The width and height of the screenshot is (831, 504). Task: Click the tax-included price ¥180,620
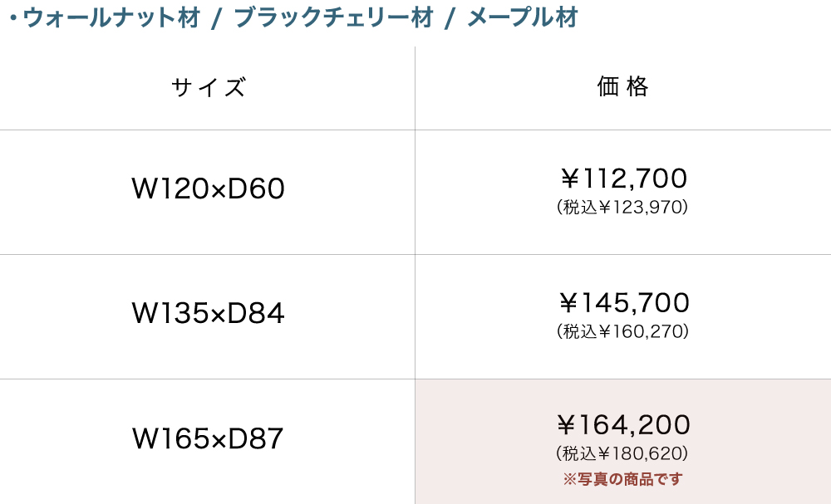point(622,454)
